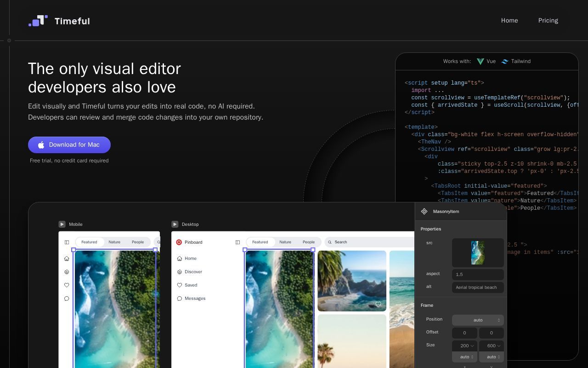
Task: Open the Home link in the top navigation
Action: pyautogui.click(x=509, y=21)
